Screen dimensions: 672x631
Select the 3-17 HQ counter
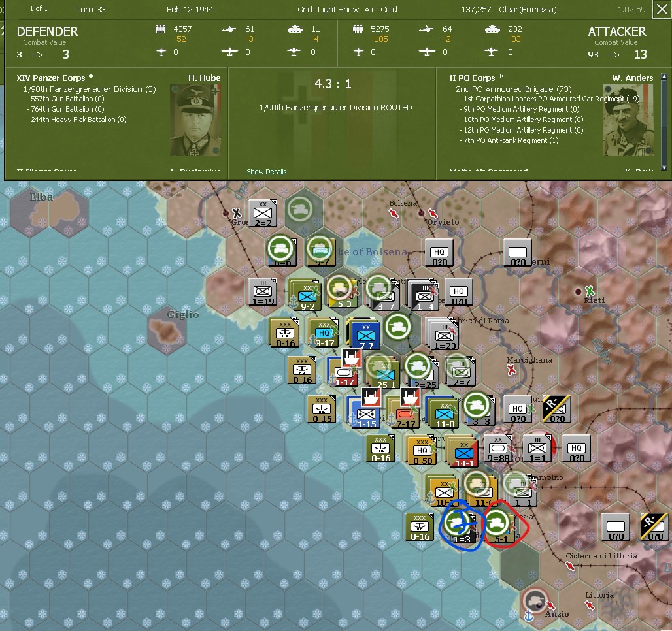pyautogui.click(x=324, y=333)
